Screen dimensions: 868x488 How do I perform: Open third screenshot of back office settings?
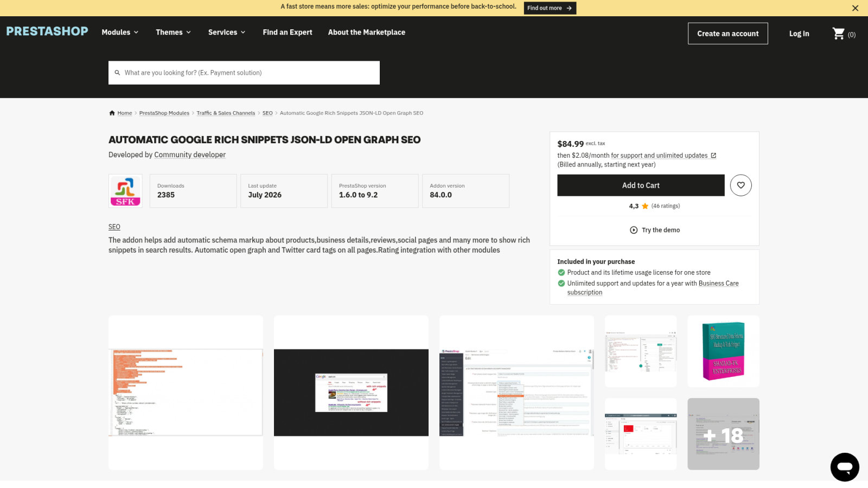coord(516,393)
